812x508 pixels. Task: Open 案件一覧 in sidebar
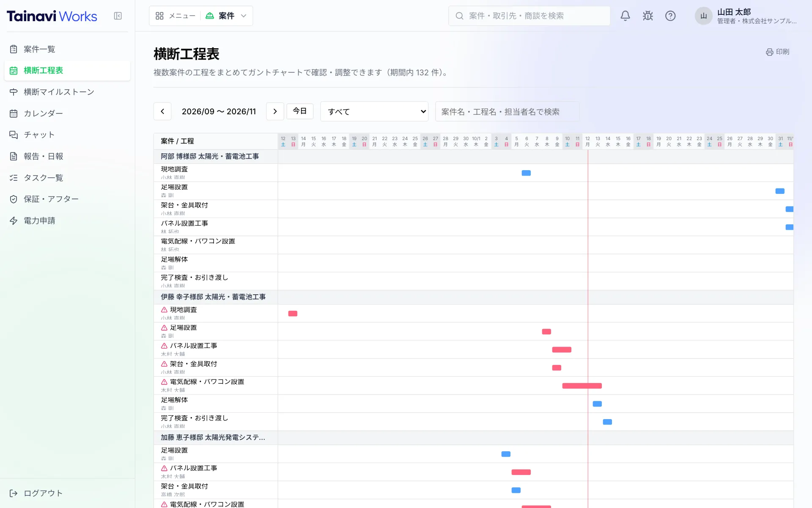[x=67, y=49]
